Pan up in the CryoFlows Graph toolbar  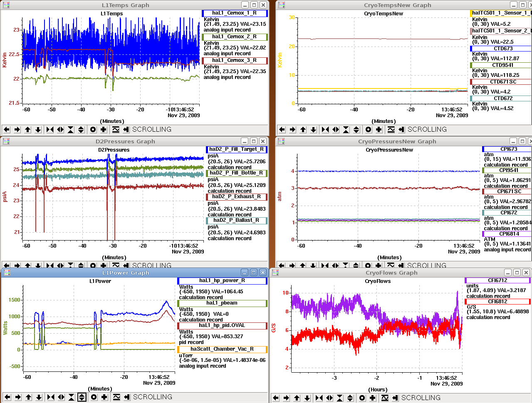point(297,398)
